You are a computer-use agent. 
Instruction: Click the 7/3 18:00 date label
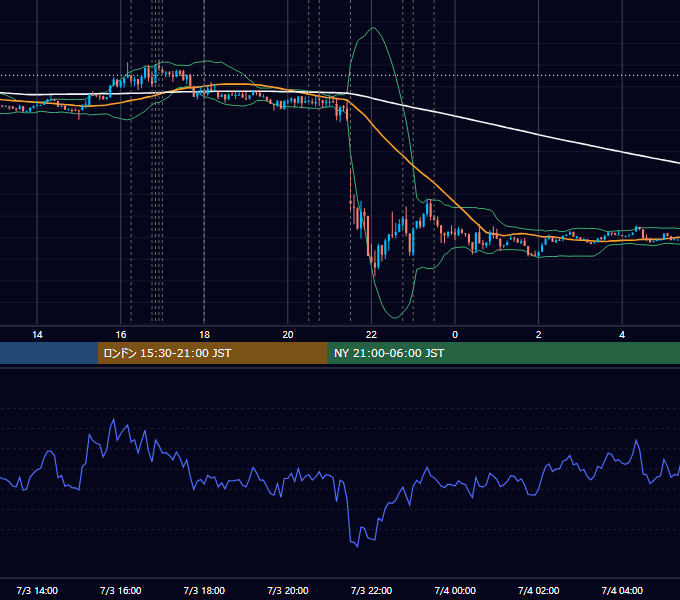[204, 590]
